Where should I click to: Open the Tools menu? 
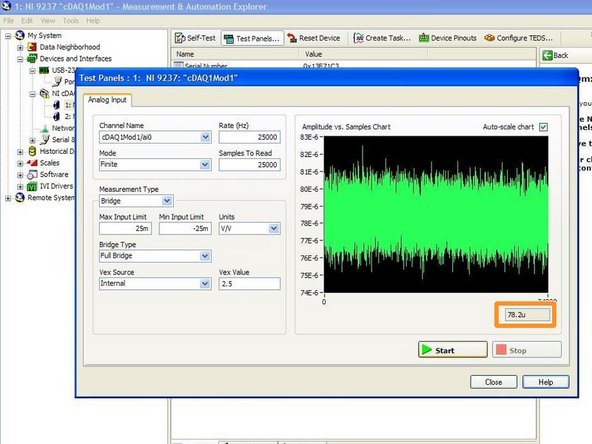click(71, 21)
